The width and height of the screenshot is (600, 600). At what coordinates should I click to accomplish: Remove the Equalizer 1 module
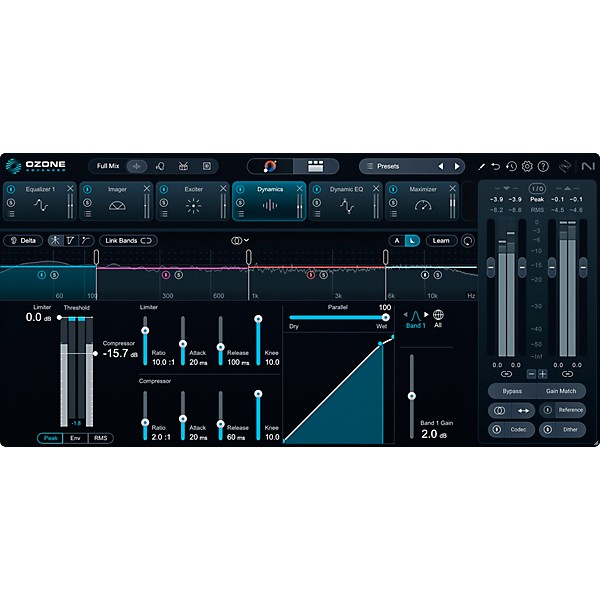click(70, 188)
